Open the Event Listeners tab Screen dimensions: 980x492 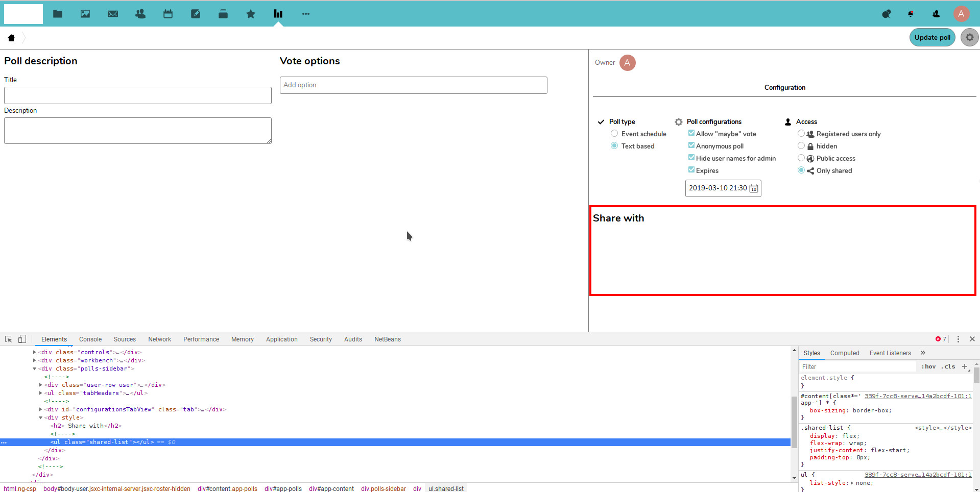click(890, 353)
